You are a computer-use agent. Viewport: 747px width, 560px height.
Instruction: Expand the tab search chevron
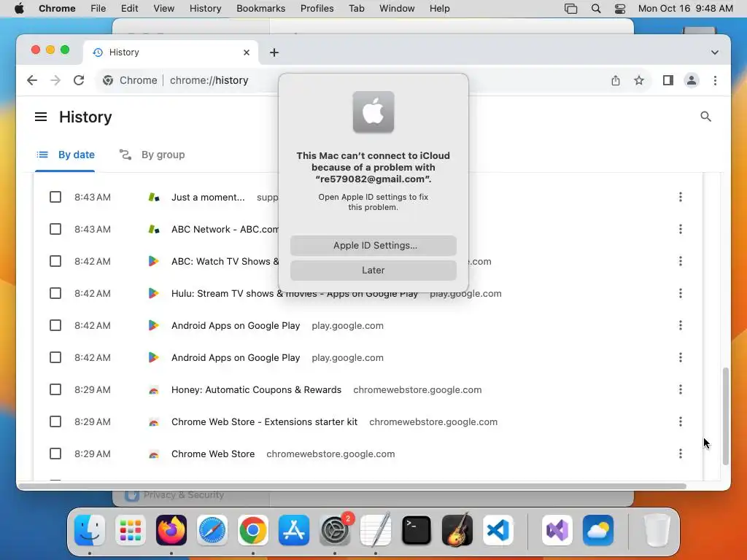click(715, 52)
